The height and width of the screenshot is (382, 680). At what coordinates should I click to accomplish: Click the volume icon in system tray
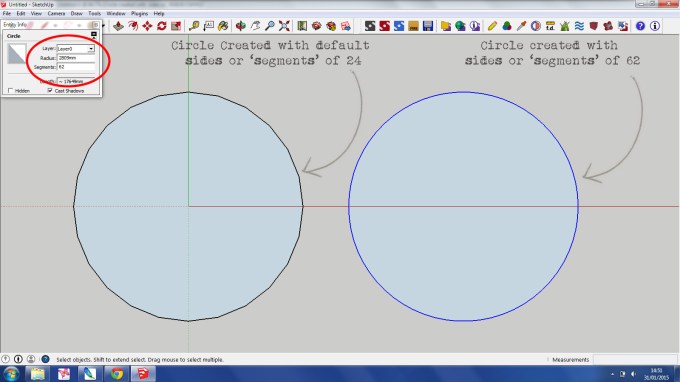click(633, 374)
